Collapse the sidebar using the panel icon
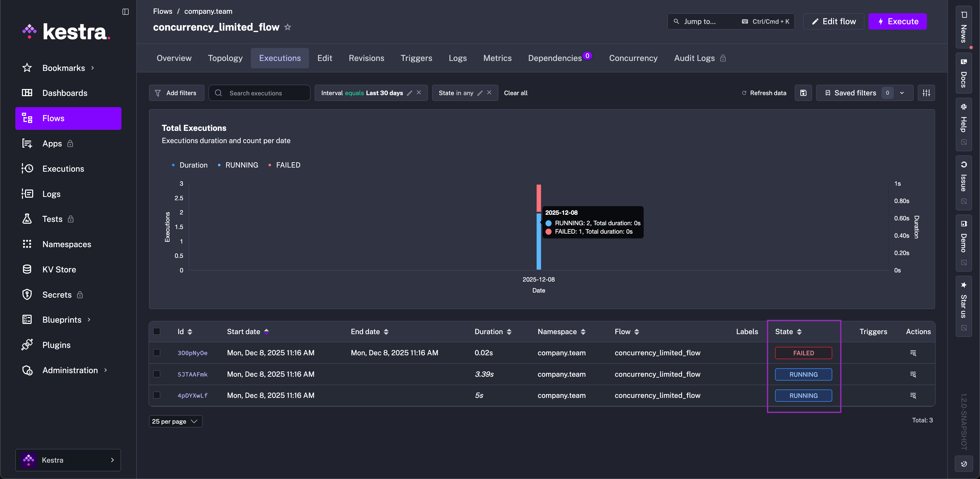Screen dimensions: 980x479 tap(126, 11)
